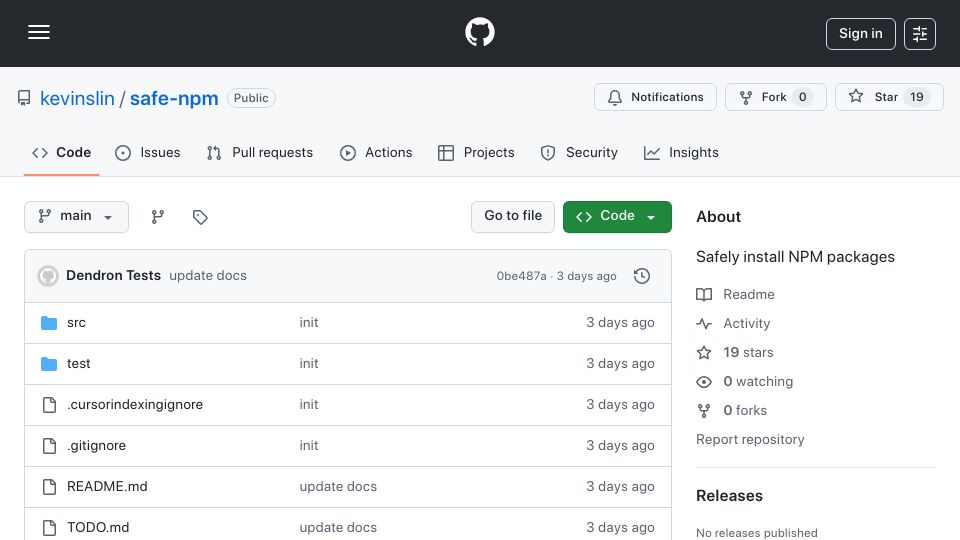Open Notifications button
Image resolution: width=960 pixels, height=540 pixels.
(x=655, y=97)
